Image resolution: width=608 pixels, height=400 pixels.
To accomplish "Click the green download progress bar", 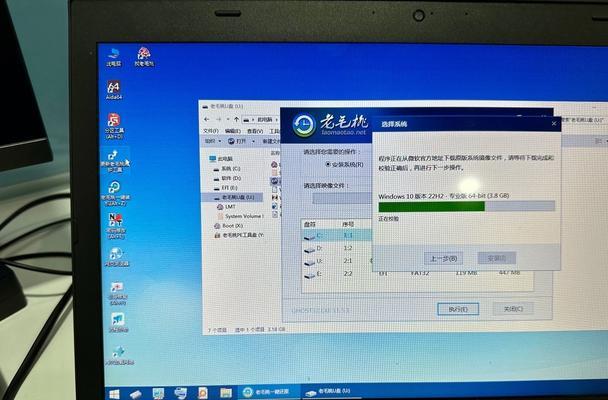I will click(466, 206).
